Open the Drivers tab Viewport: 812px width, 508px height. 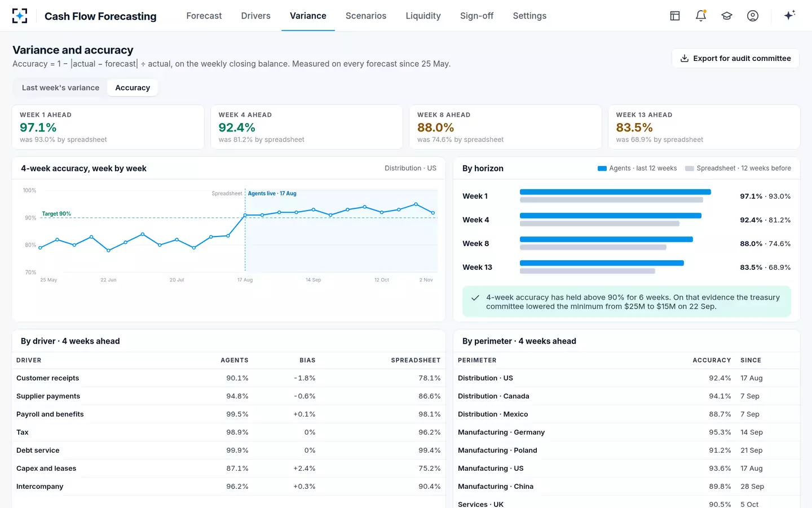click(256, 16)
